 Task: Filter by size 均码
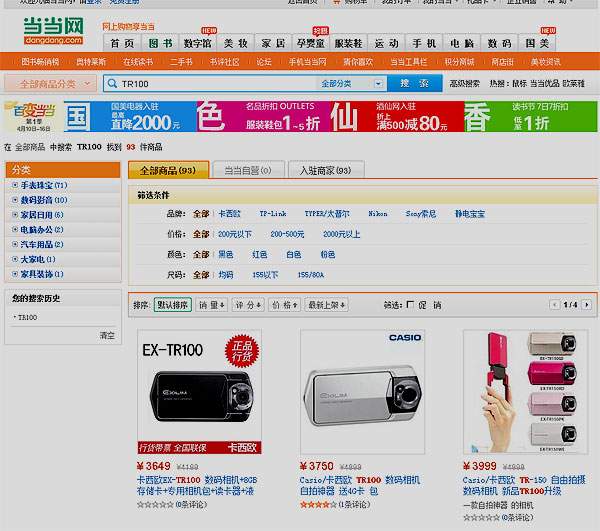225,274
